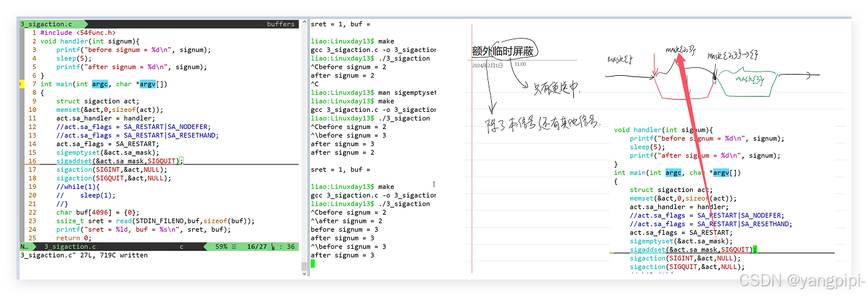Click vim line 1 '#include <54func.h>'

78,33
